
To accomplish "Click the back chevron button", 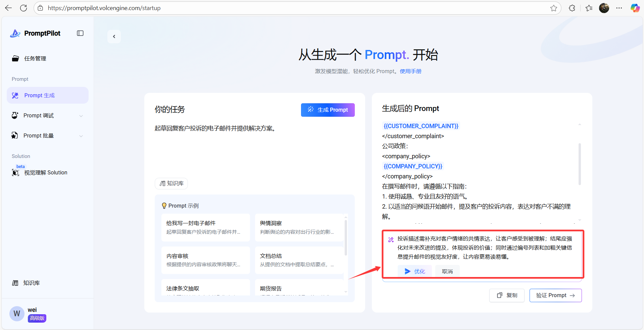I will tap(114, 37).
